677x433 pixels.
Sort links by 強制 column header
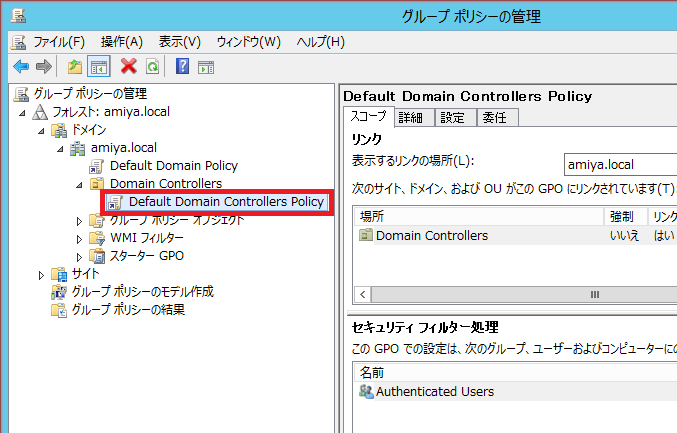click(626, 216)
